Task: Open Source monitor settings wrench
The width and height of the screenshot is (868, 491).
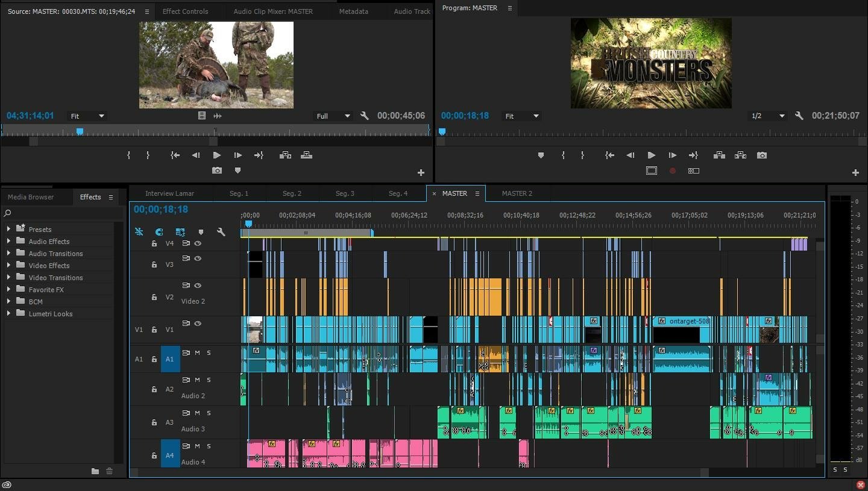Action: 365,116
